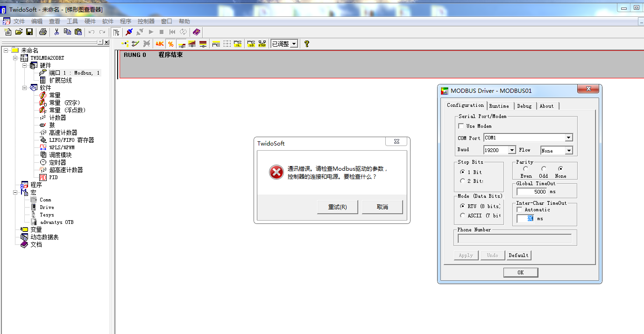Click the Save floppy disk icon
The image size is (644, 334).
[x=29, y=32]
